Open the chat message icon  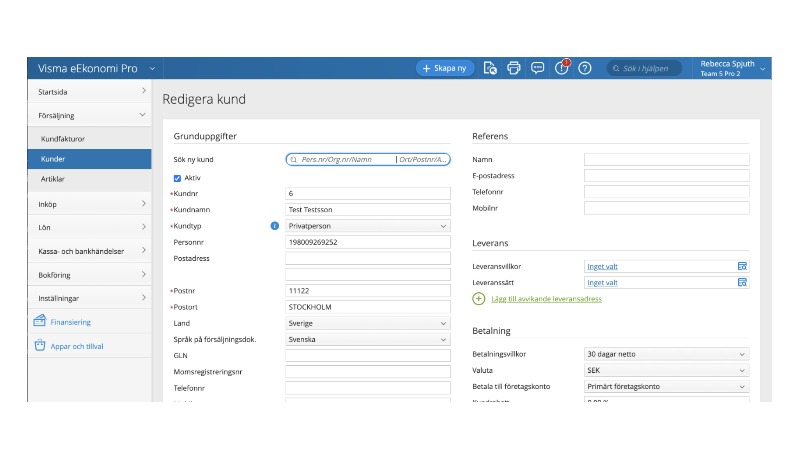coord(537,68)
